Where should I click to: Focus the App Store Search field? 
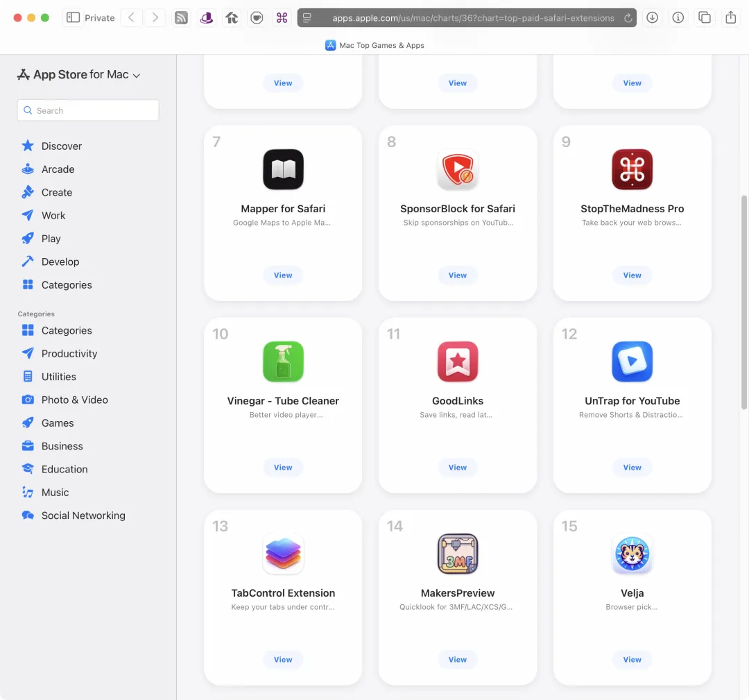[88, 110]
